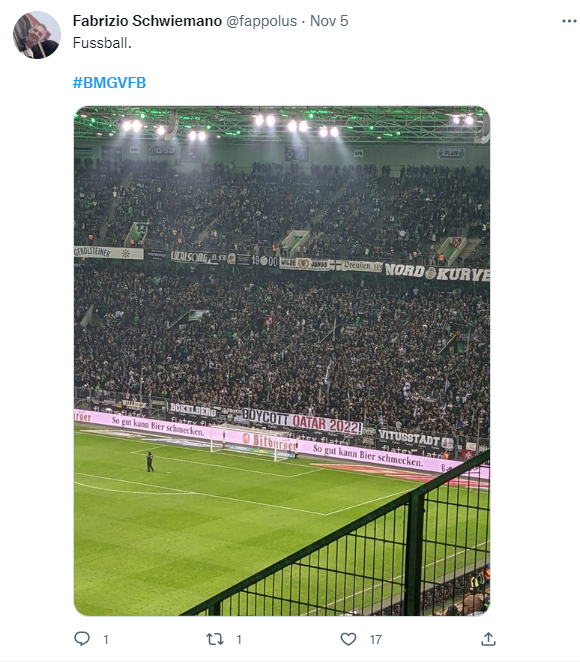Open the Fabrizio Schwiemano display name link
The image size is (580, 662).
click(x=147, y=21)
